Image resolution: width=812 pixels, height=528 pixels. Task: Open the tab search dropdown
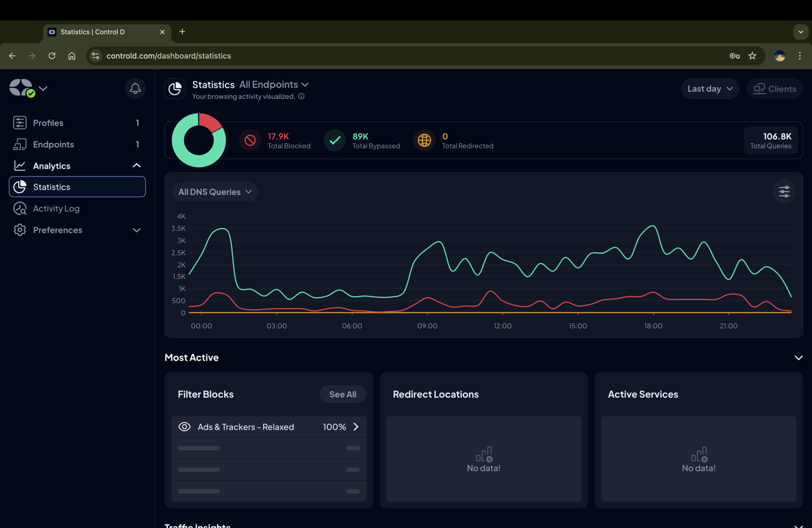coord(801,32)
